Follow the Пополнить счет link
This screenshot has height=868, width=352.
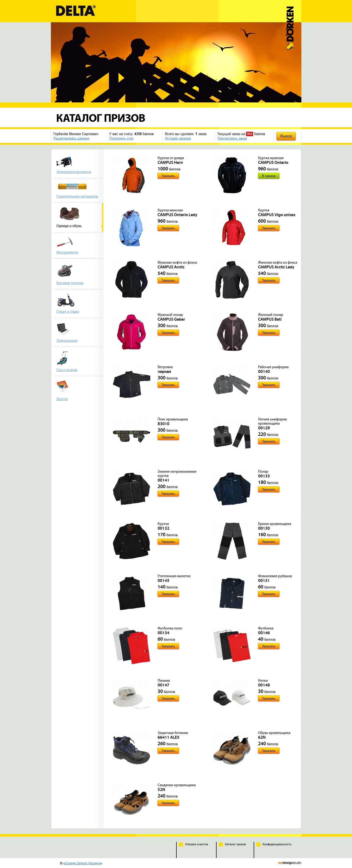[122, 138]
